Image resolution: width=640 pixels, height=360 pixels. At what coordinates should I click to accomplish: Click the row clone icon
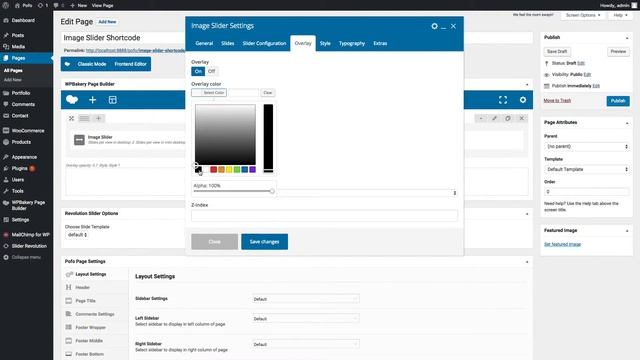coord(508,118)
